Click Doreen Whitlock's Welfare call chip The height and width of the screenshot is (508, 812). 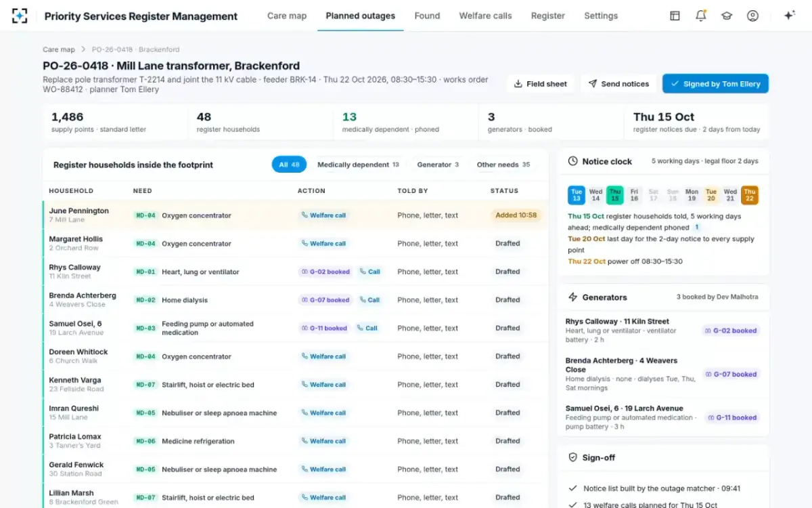(323, 356)
